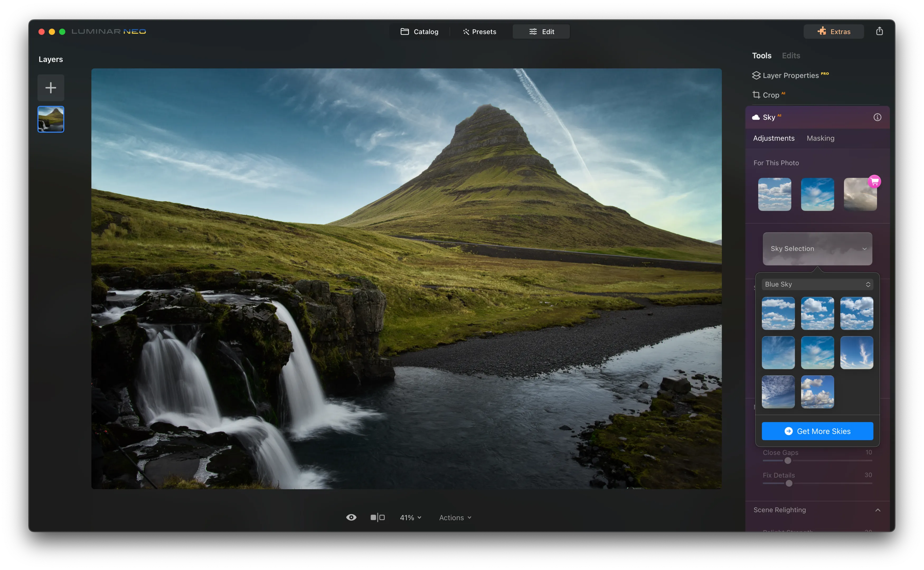Click the Fix Details slider handle

pyautogui.click(x=789, y=483)
